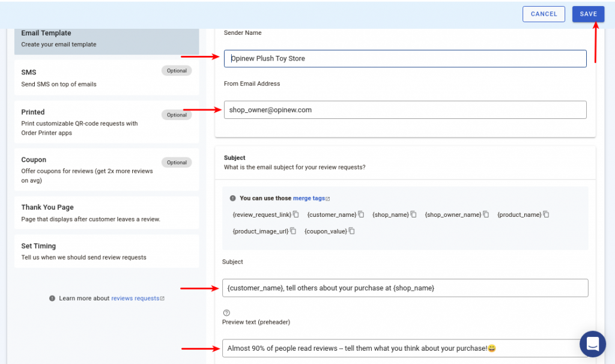Open the Set Timing section
615x364 pixels.
point(107,251)
